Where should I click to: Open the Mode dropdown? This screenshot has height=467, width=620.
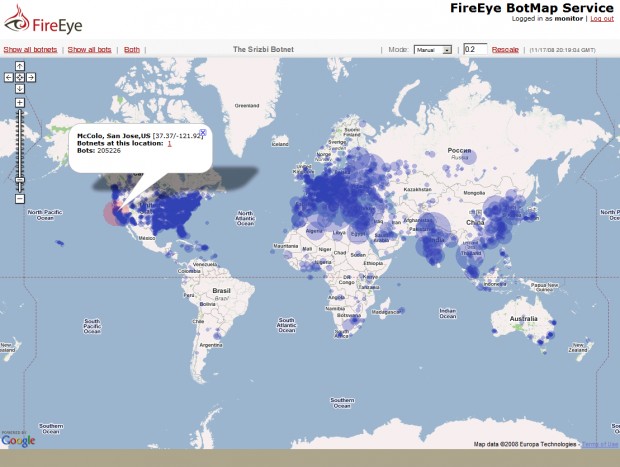433,50
